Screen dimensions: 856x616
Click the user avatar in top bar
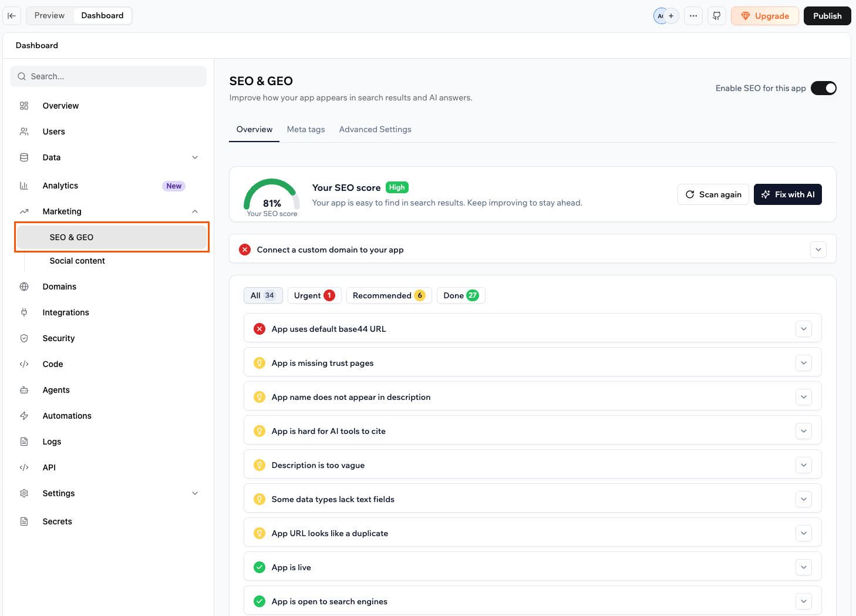[660, 16]
